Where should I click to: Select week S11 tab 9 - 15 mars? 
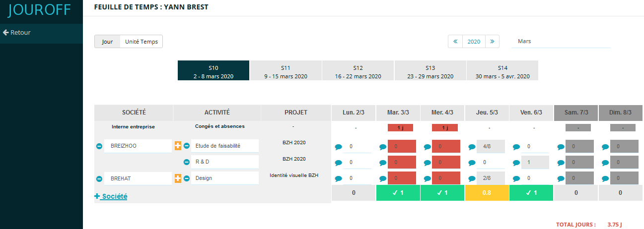pos(286,71)
